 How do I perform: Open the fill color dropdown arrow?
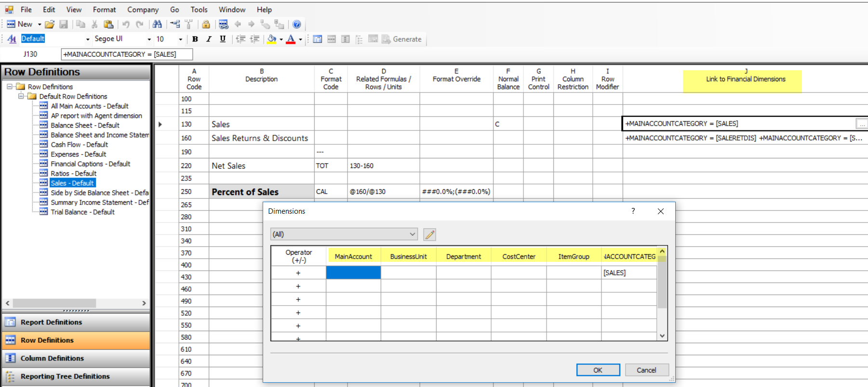tap(281, 39)
